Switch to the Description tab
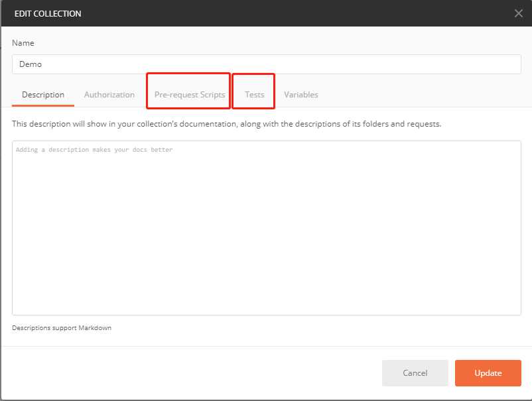This screenshot has width=532, height=401. [x=43, y=95]
